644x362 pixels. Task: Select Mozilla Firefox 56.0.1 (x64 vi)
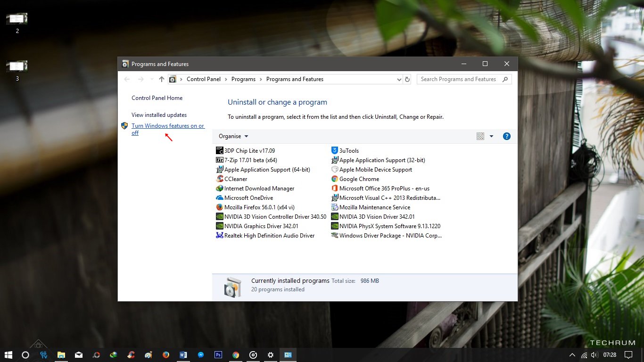click(255, 207)
